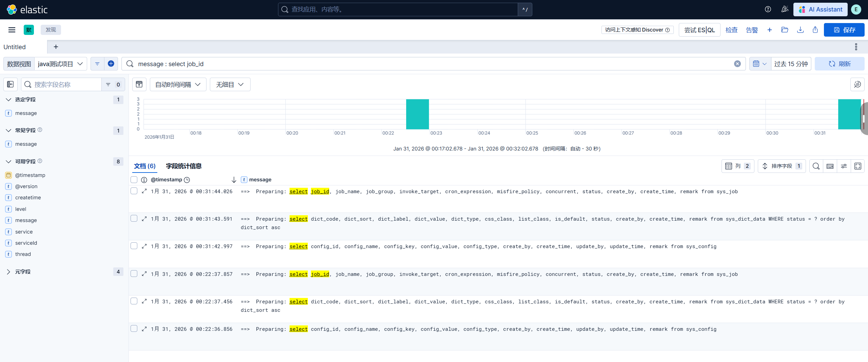Open the 告警 alerts menu item
868x362 pixels.
pyautogui.click(x=752, y=30)
